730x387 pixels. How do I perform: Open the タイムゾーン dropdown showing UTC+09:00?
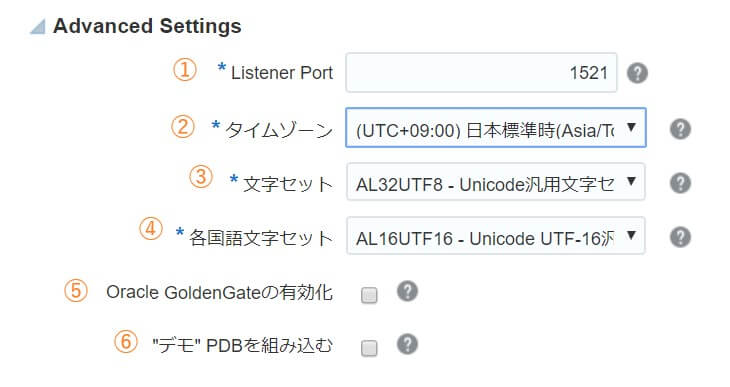(x=496, y=128)
